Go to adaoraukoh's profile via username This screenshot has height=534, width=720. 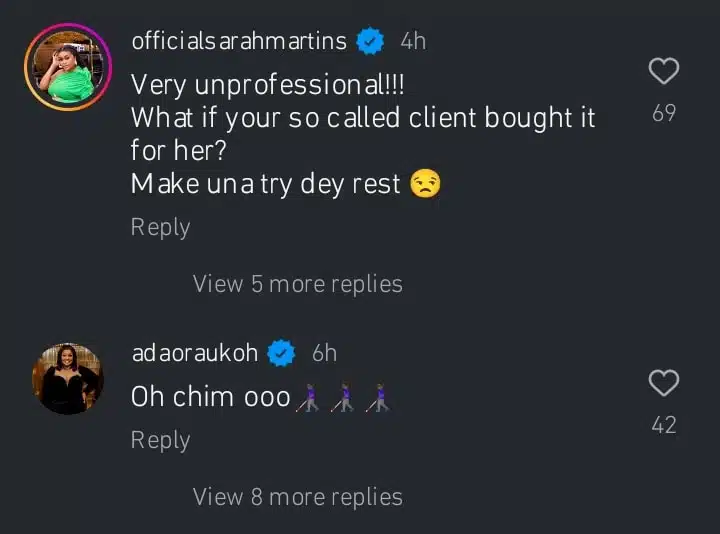coord(195,353)
